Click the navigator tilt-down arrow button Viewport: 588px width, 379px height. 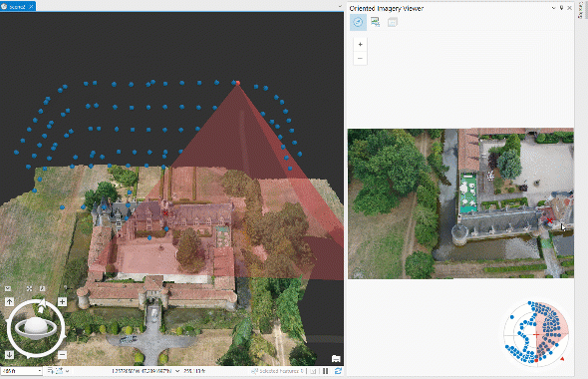coord(9,354)
